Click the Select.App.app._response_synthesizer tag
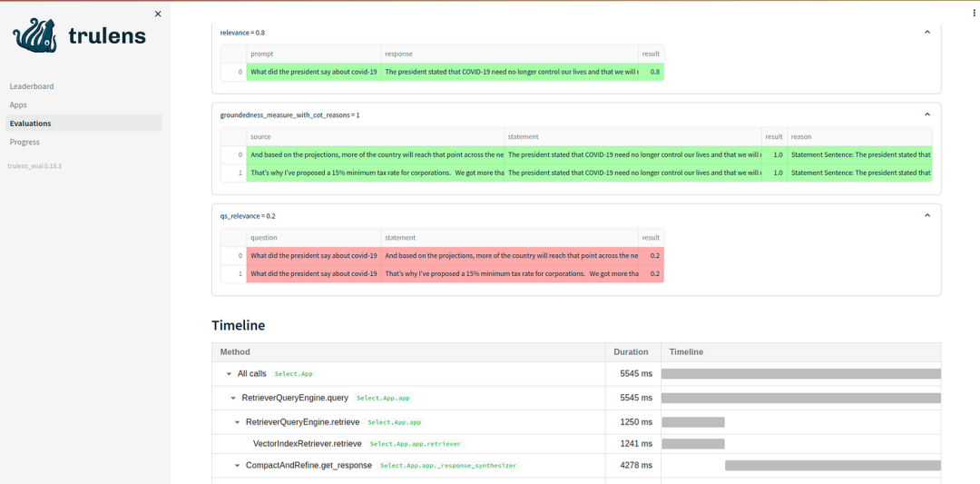This screenshot has width=980, height=484. point(449,466)
